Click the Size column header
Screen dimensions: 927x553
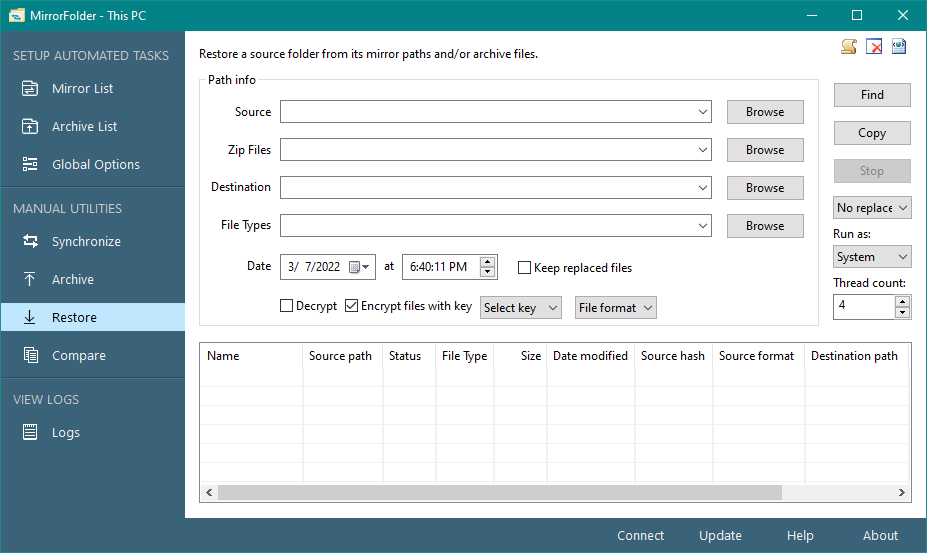coord(520,355)
